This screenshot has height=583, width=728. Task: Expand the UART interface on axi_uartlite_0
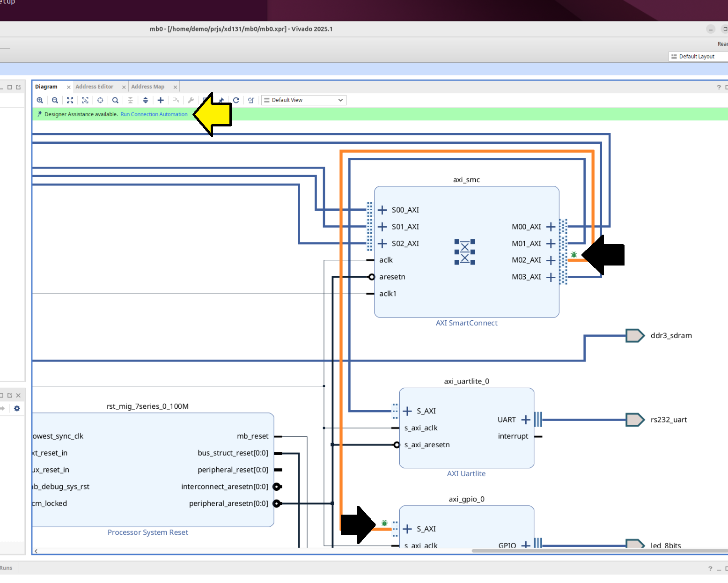click(x=526, y=420)
